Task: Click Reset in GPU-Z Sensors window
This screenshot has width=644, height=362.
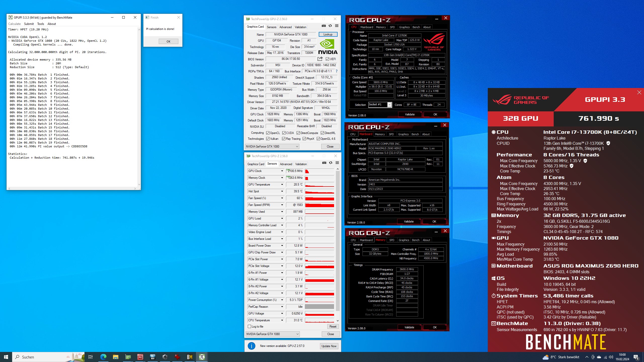Action: tap(333, 327)
